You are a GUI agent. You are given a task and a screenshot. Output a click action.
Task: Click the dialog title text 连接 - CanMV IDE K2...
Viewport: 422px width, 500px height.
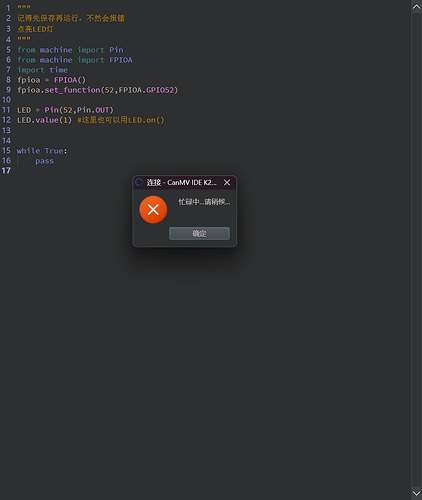tap(182, 182)
